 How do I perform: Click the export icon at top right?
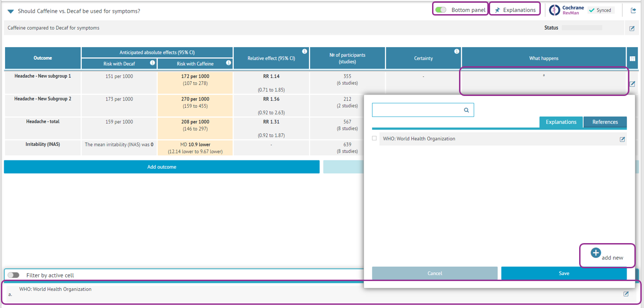pos(633,11)
